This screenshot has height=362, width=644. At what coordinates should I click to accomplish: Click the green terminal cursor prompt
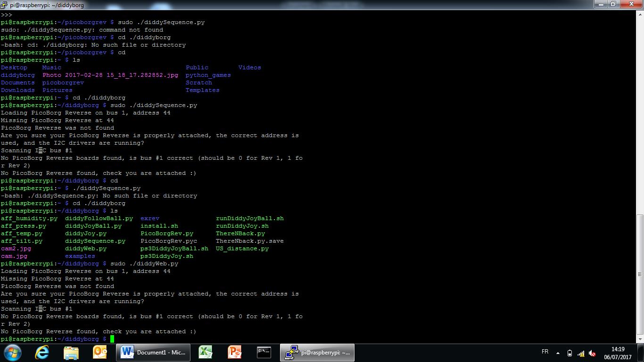(x=112, y=339)
